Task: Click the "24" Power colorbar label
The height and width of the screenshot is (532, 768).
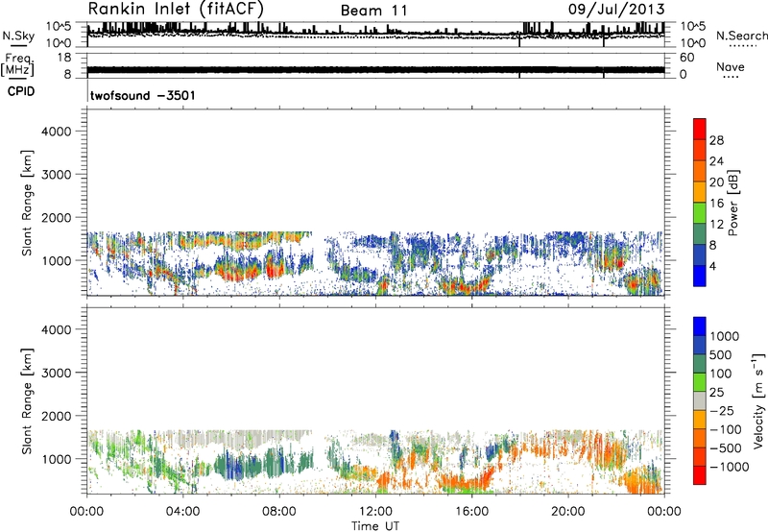Action: click(716, 161)
